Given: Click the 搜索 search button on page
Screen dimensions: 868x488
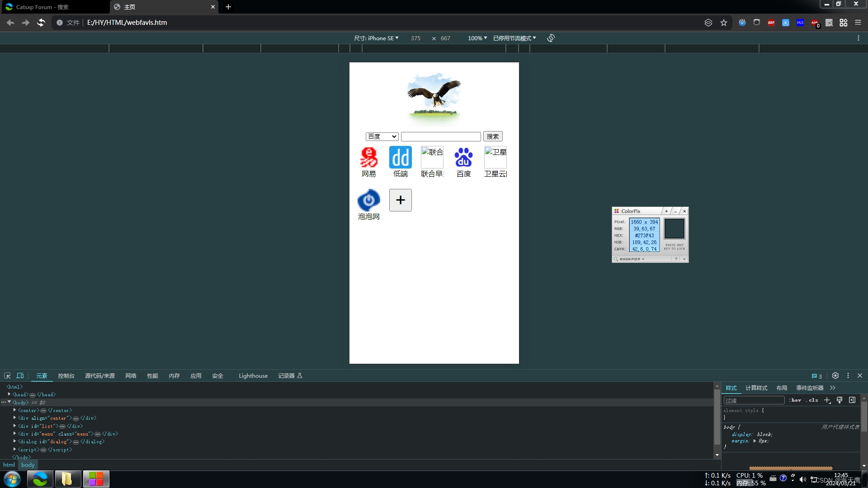Looking at the screenshot, I should click(493, 136).
